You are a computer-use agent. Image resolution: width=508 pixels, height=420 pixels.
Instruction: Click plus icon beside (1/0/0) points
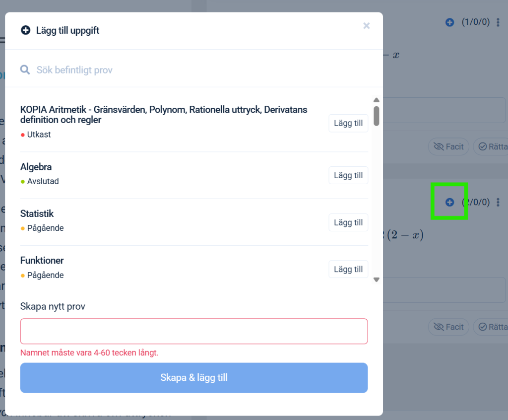point(449,22)
